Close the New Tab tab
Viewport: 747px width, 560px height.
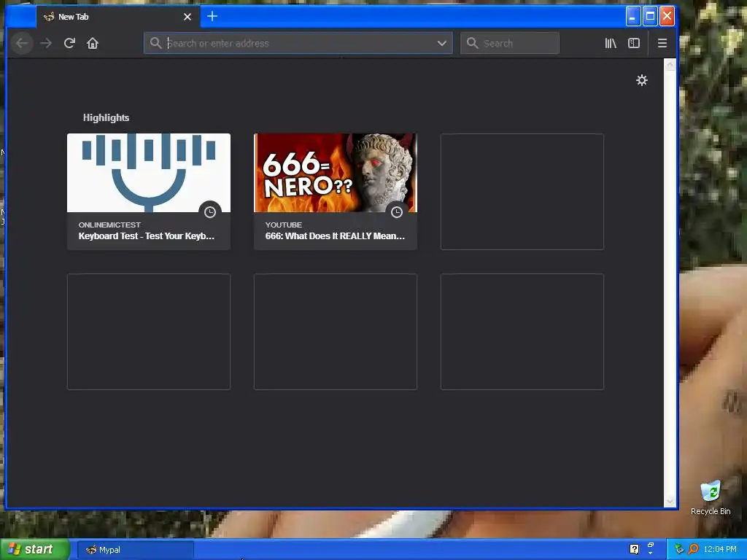[x=187, y=17]
